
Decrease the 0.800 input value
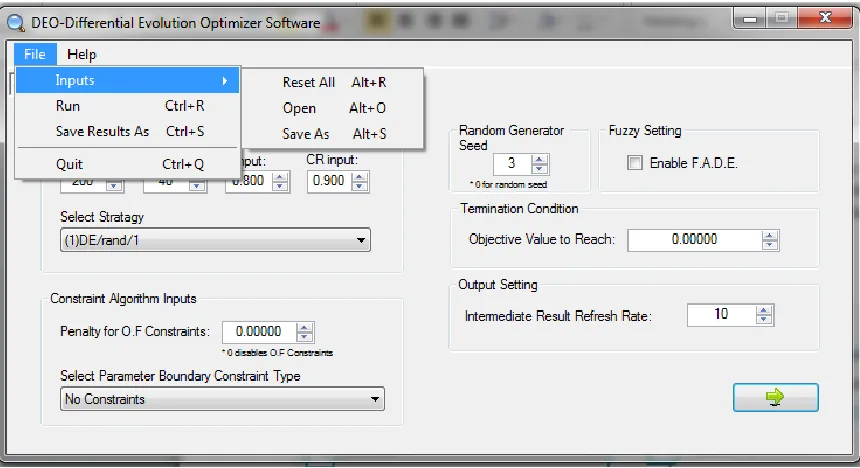coord(280,186)
